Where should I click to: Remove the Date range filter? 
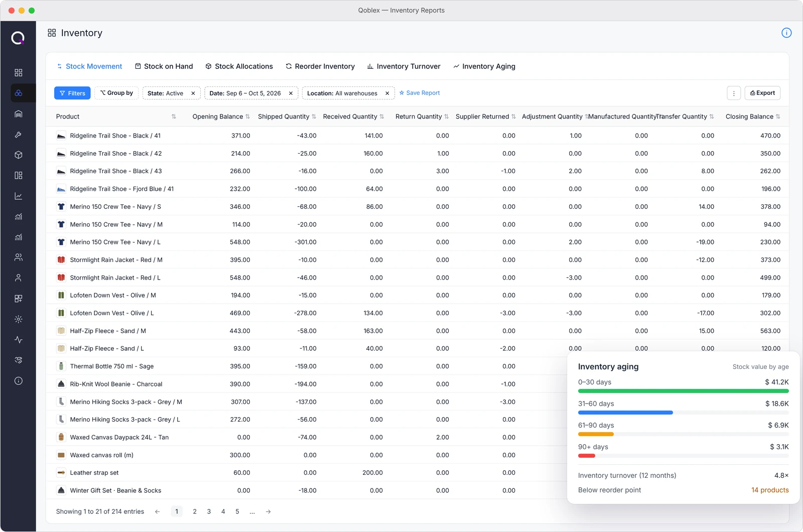(x=291, y=93)
